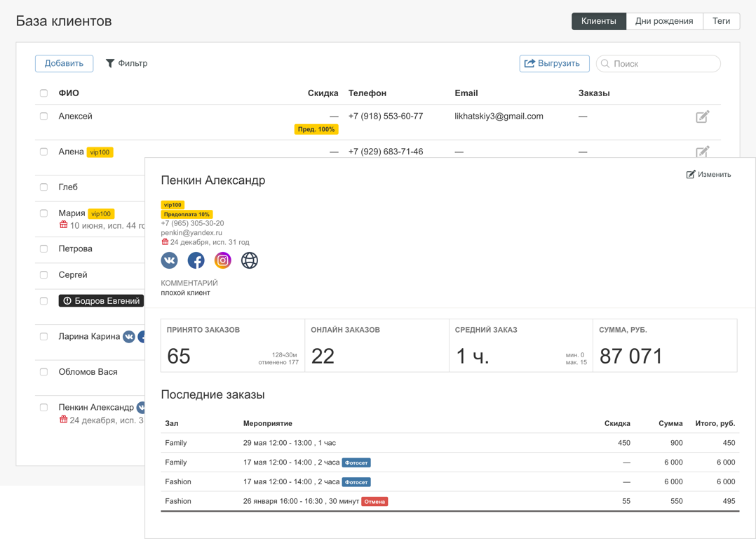Switch to the Дни рождения tab

click(x=664, y=20)
